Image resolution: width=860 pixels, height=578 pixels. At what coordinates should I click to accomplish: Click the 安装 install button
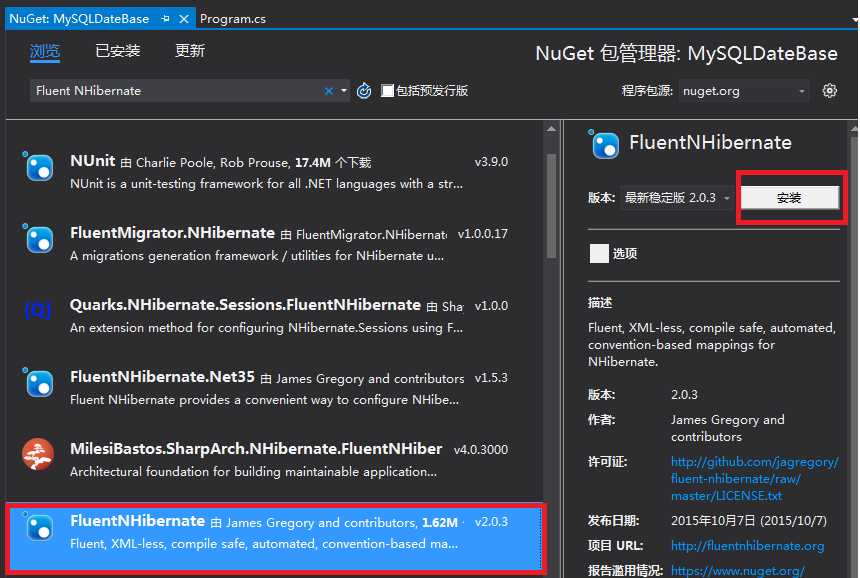[x=789, y=197]
